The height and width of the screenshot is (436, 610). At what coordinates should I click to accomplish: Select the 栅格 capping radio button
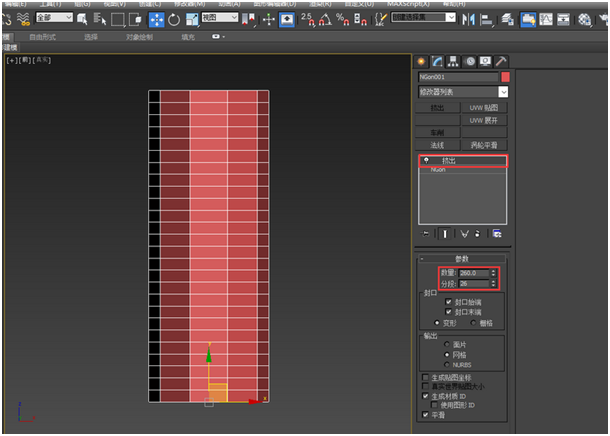tap(473, 323)
